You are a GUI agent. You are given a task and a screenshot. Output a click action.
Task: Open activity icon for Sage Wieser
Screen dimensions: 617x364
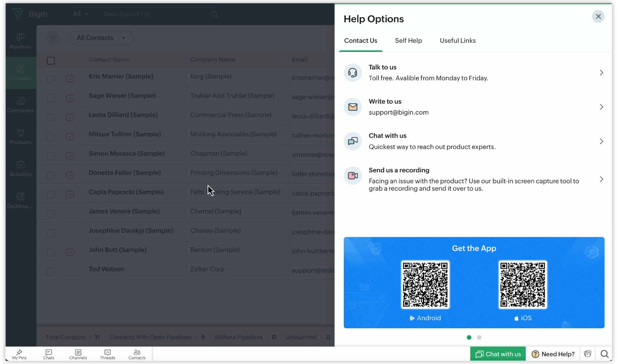70,98
